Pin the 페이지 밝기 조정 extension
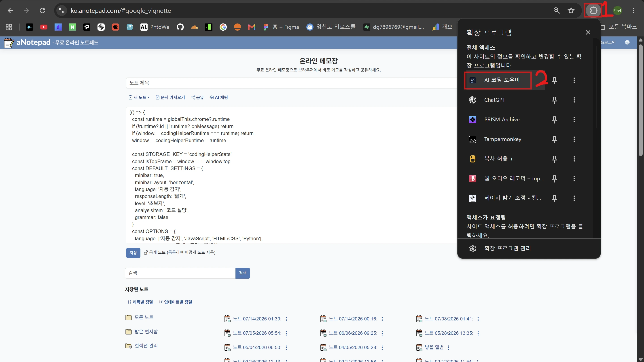Image resolution: width=644 pixels, height=362 pixels. click(x=554, y=198)
